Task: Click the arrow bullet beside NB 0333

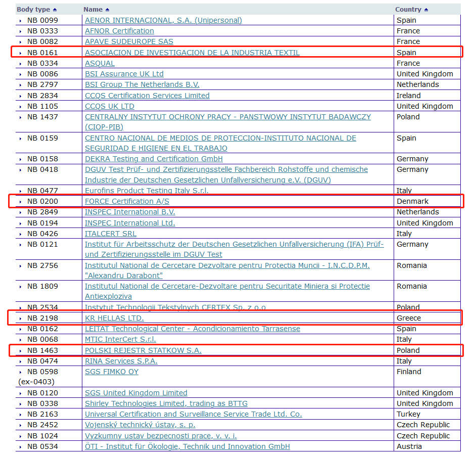Action: [20, 31]
